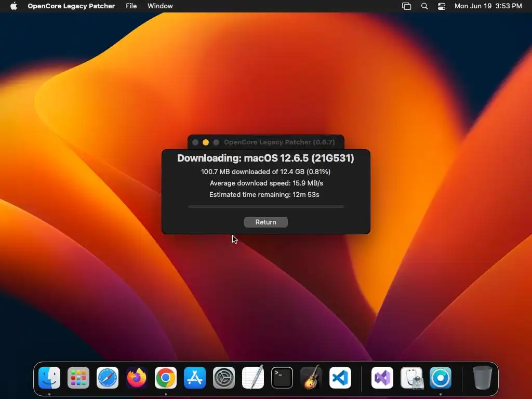Launch Terminal from the Dock

[282, 378]
